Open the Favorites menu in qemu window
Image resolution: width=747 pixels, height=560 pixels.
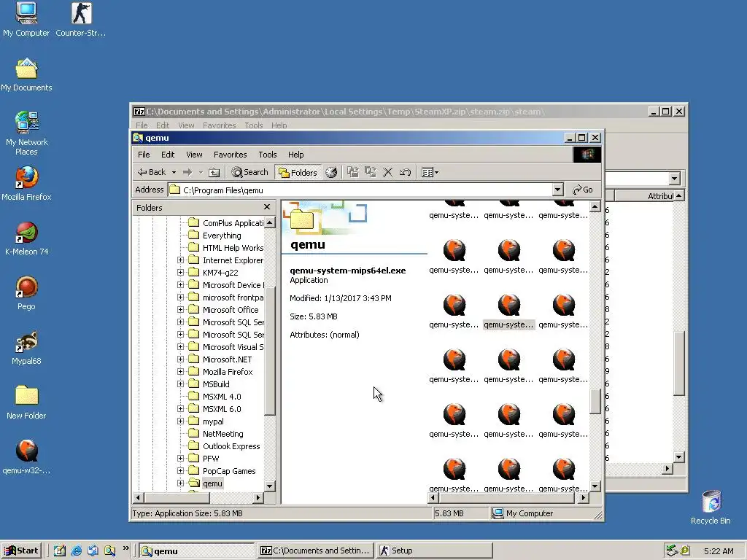[x=230, y=155]
